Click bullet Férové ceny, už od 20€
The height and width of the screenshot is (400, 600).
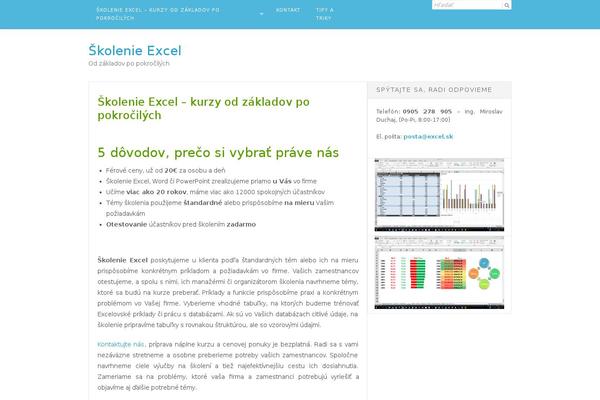(166, 170)
